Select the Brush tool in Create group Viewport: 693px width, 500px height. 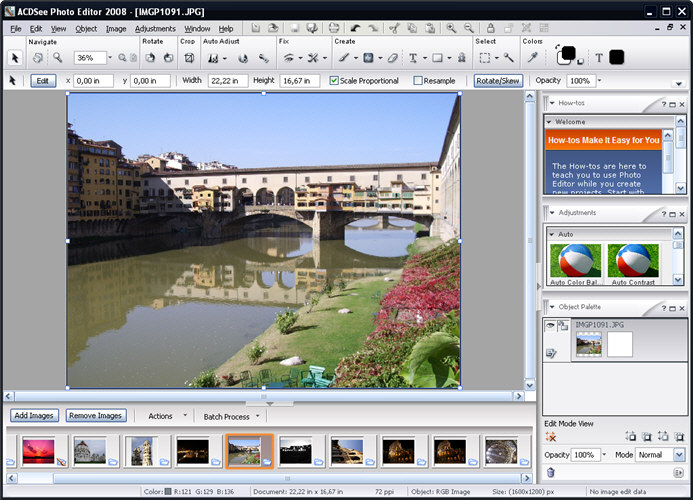pos(344,58)
